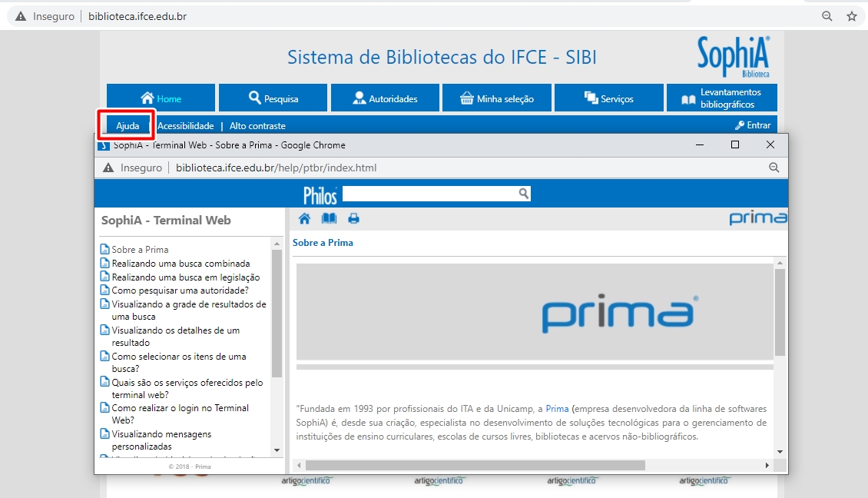Open Levantamentos bibliográficos tab
Image resolution: width=868 pixels, height=498 pixels.
point(721,98)
